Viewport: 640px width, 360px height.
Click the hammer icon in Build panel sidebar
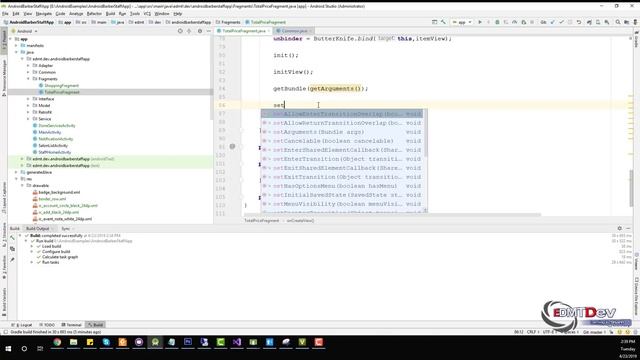click(12, 238)
